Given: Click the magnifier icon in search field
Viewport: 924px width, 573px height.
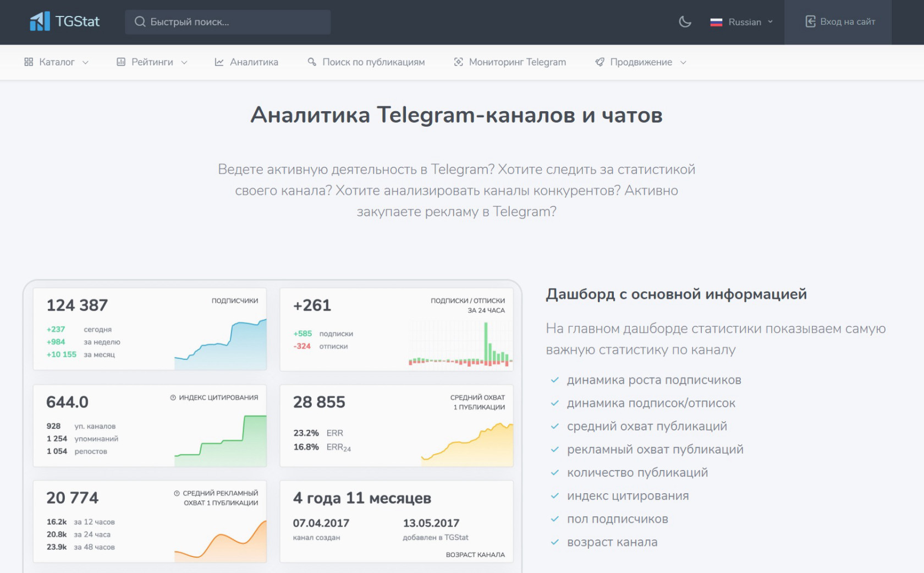Looking at the screenshot, I should click(140, 22).
